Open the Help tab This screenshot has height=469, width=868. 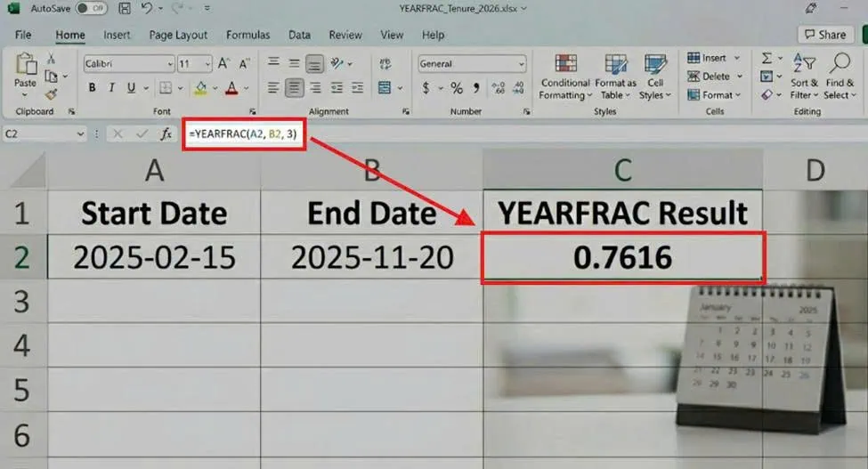click(x=433, y=35)
